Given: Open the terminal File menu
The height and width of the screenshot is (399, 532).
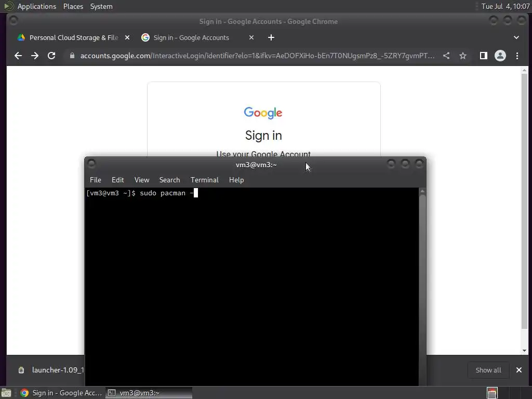Looking at the screenshot, I should (96, 180).
